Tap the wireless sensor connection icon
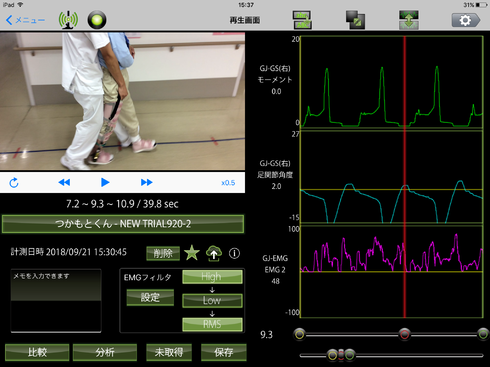The height and width of the screenshot is (367, 490). [68, 20]
